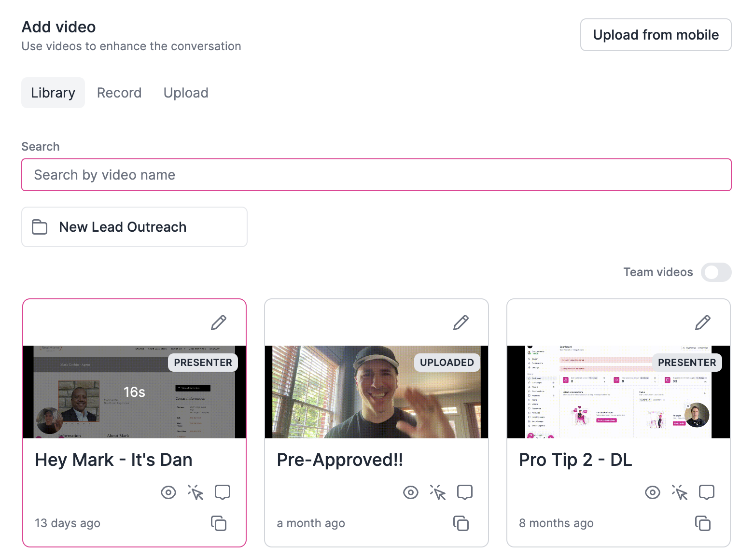The width and height of the screenshot is (754, 560).
Task: Toggle the eye icon on "Pro Tip 2 - DL"
Action: (x=653, y=492)
